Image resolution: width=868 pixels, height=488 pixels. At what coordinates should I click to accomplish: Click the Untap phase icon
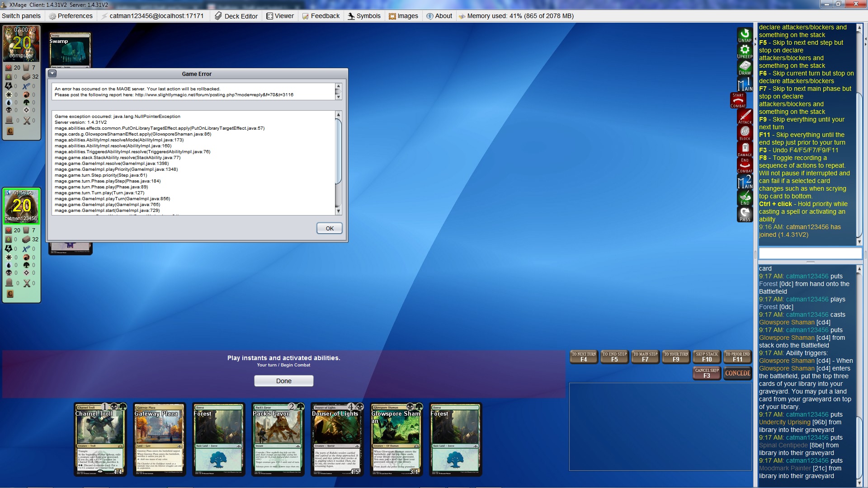pos(745,35)
